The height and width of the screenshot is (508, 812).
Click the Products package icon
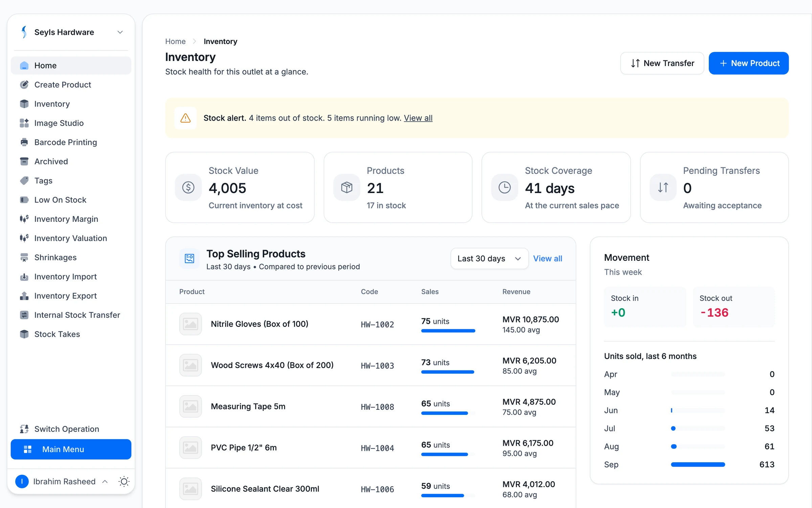(346, 187)
